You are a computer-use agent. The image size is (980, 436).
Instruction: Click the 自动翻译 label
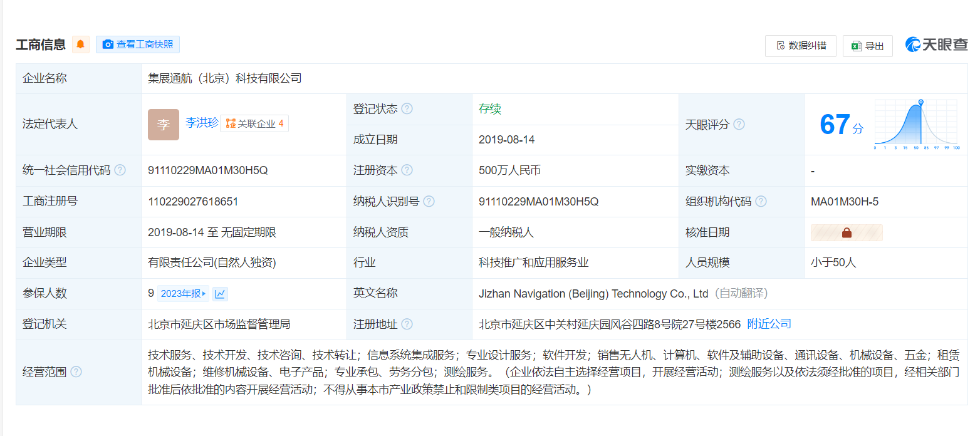[742, 293]
